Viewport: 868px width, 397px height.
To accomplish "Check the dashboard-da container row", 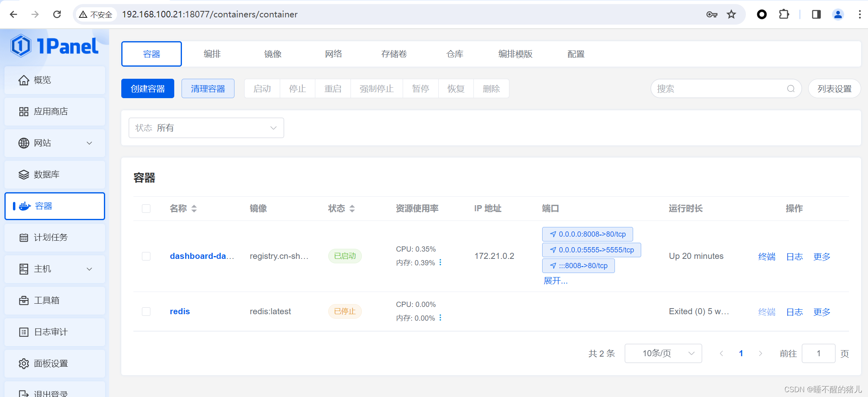I will (x=146, y=256).
